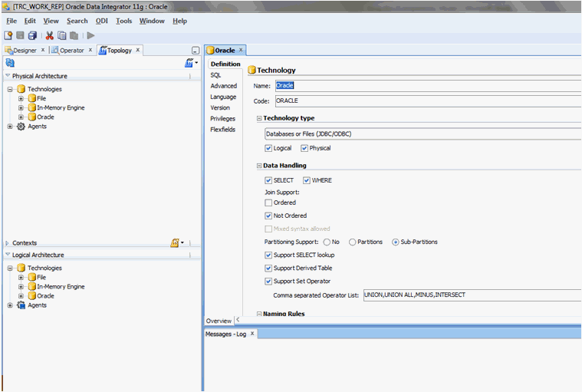Viewport: 582px width, 392px height.
Task: Open the ODI menu
Action: (102, 21)
